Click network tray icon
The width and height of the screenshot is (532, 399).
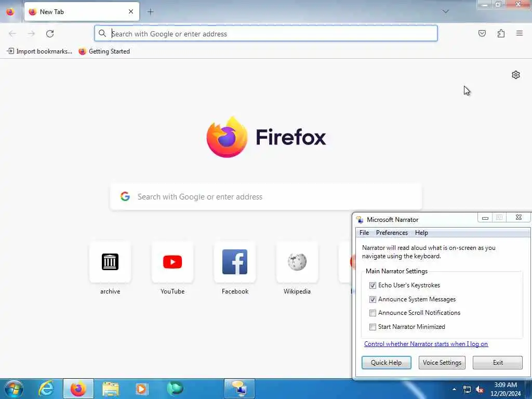(467, 390)
